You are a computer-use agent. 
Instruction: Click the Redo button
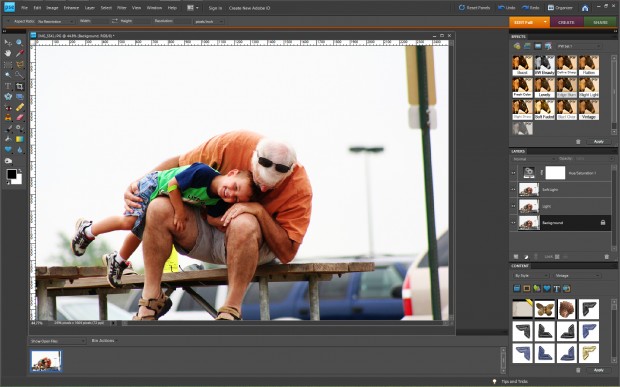click(531, 8)
